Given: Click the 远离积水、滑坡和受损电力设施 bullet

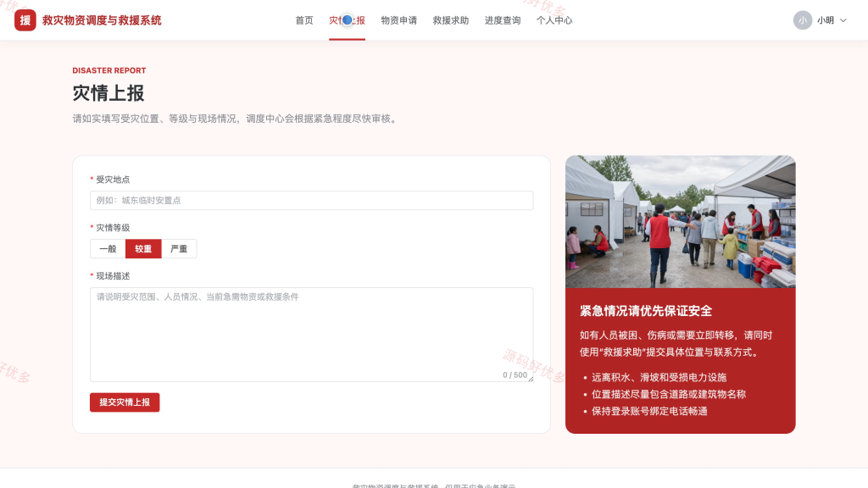Looking at the screenshot, I should point(659,377).
